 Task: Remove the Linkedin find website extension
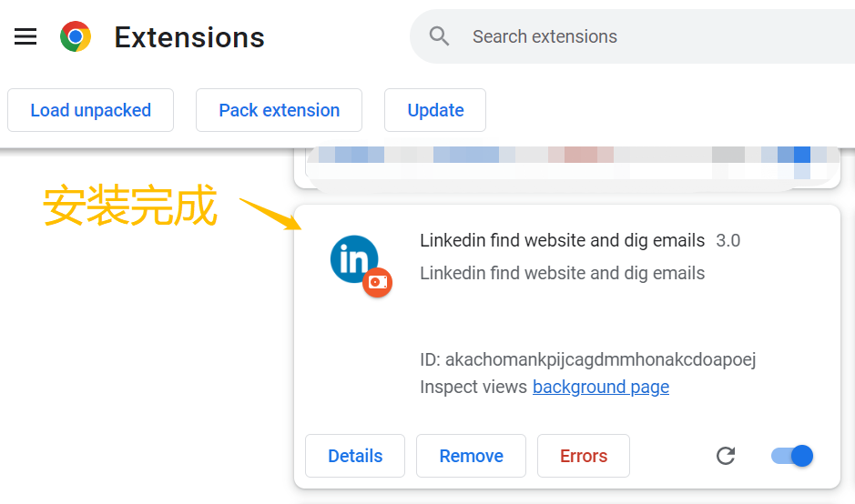(471, 456)
